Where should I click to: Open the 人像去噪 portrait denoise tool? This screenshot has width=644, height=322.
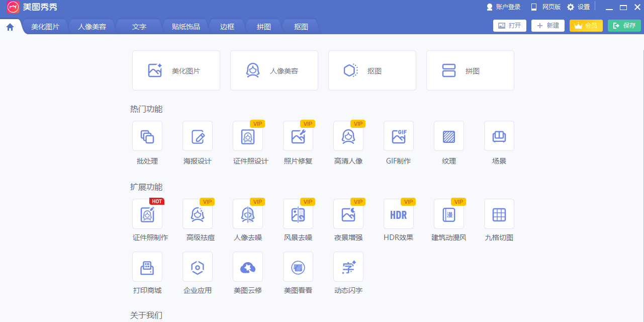(248, 214)
